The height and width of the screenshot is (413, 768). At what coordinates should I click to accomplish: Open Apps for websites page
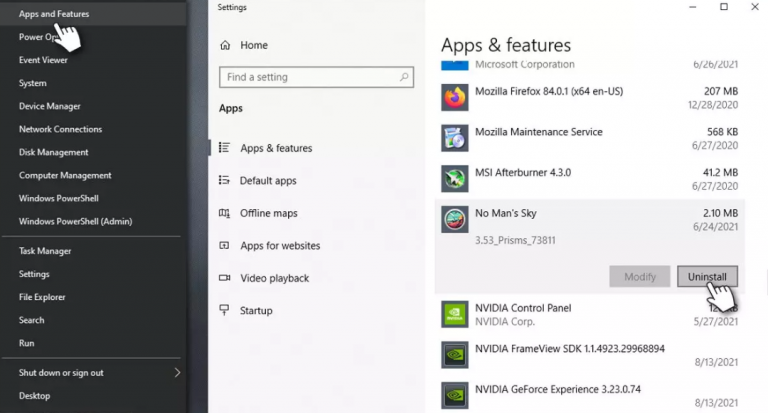coord(280,245)
